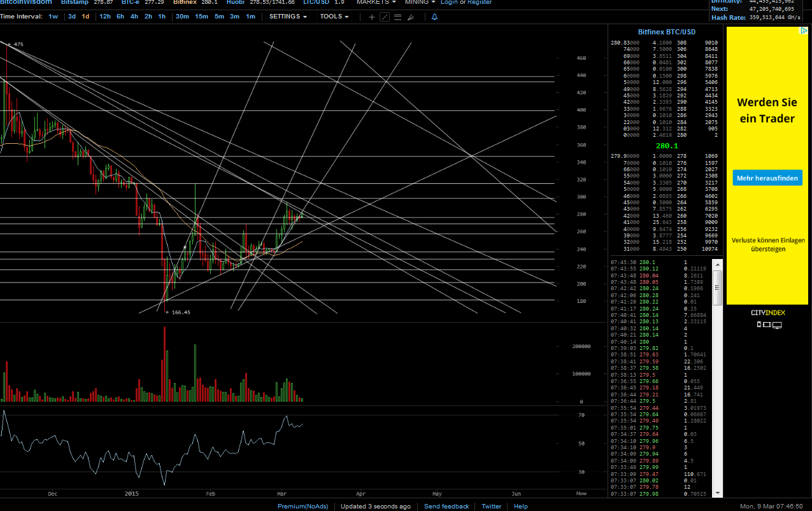
Task: Select the 2h interval
Action: [x=148, y=17]
